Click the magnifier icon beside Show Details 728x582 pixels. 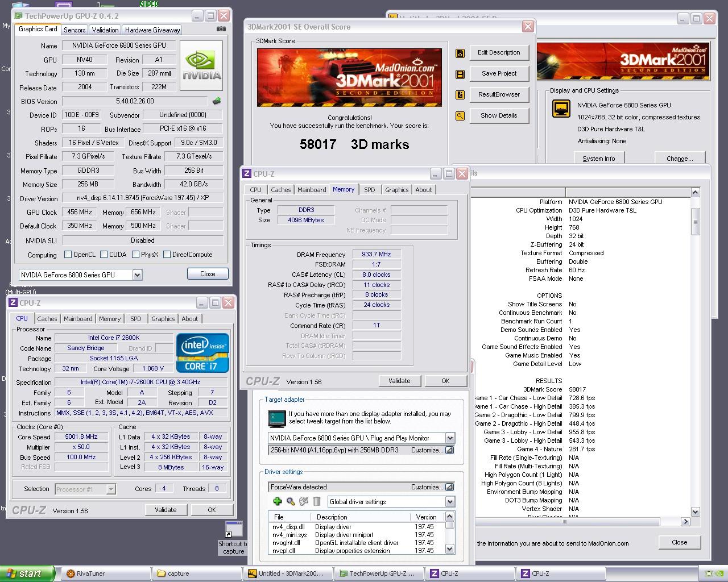(460, 116)
